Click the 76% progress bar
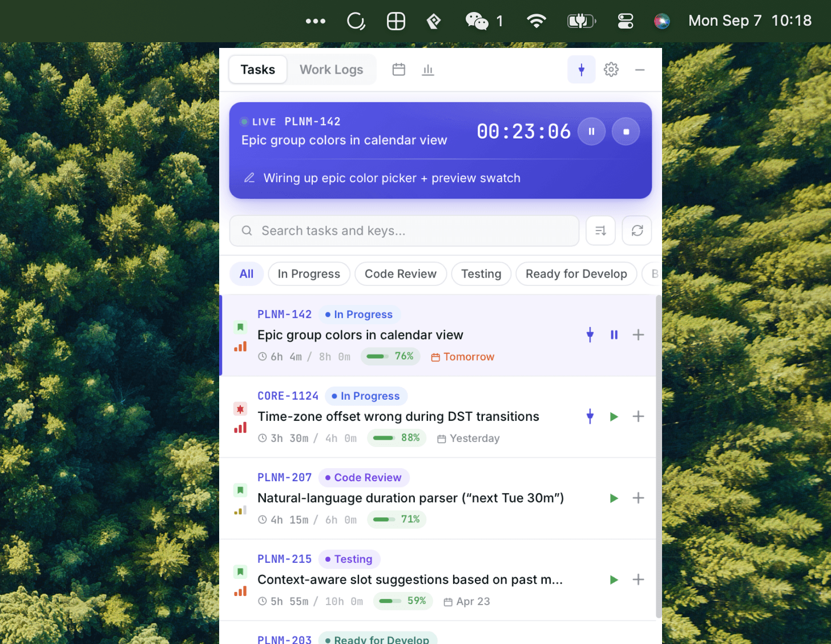Viewport: 831px width, 644px height. (x=391, y=356)
